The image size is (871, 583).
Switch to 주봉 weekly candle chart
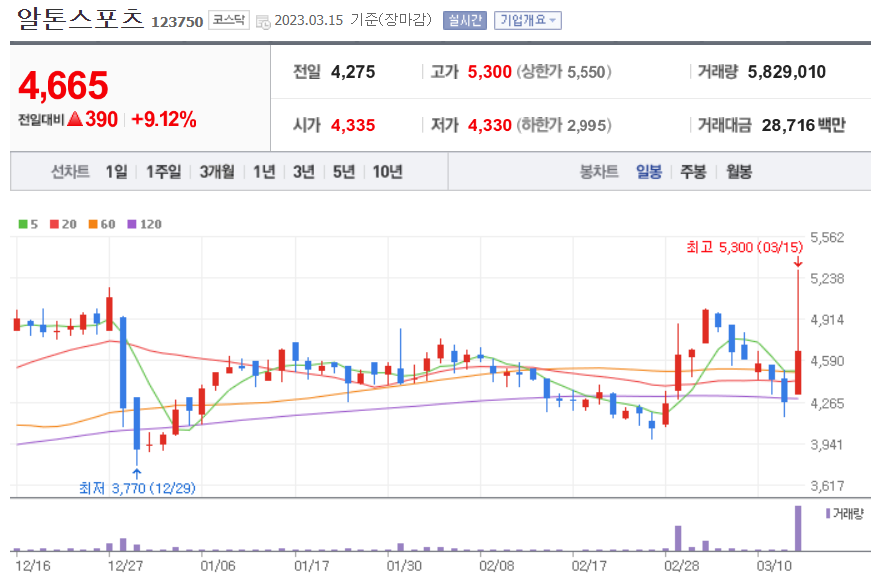point(693,172)
